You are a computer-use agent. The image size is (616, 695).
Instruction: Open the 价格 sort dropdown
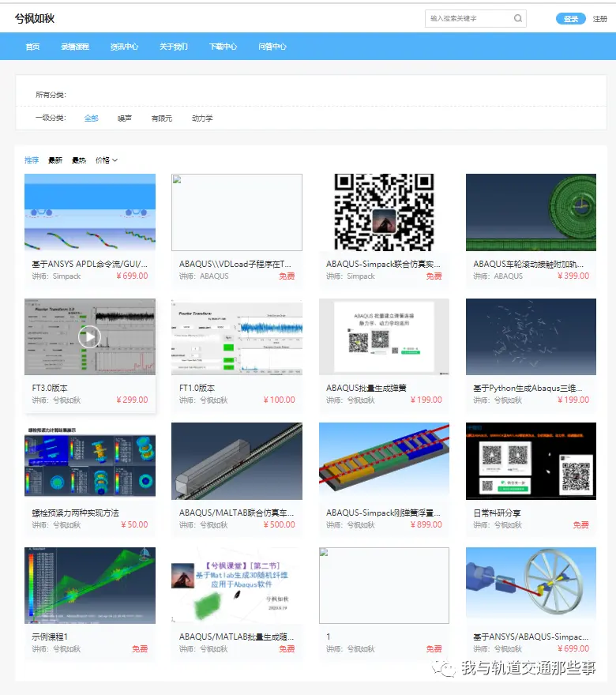click(107, 160)
